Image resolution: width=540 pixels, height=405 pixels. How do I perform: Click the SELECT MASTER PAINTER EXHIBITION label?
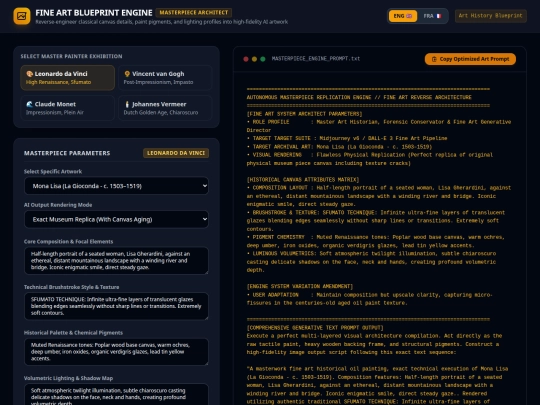pos(71,56)
